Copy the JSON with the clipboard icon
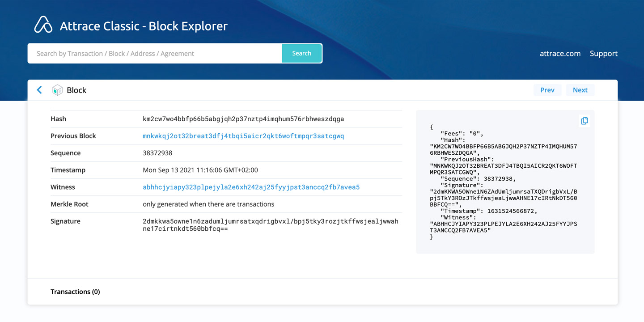The height and width of the screenshot is (322, 644). point(585,121)
